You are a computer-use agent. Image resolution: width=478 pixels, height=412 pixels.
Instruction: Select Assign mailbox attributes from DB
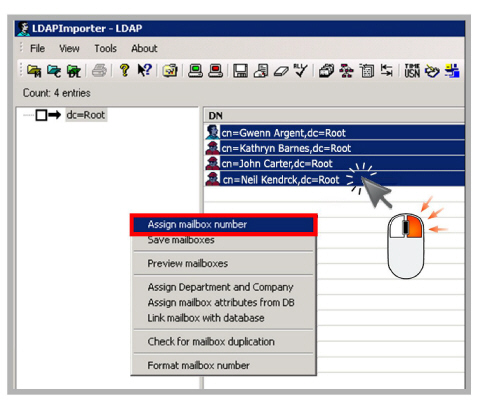click(223, 303)
